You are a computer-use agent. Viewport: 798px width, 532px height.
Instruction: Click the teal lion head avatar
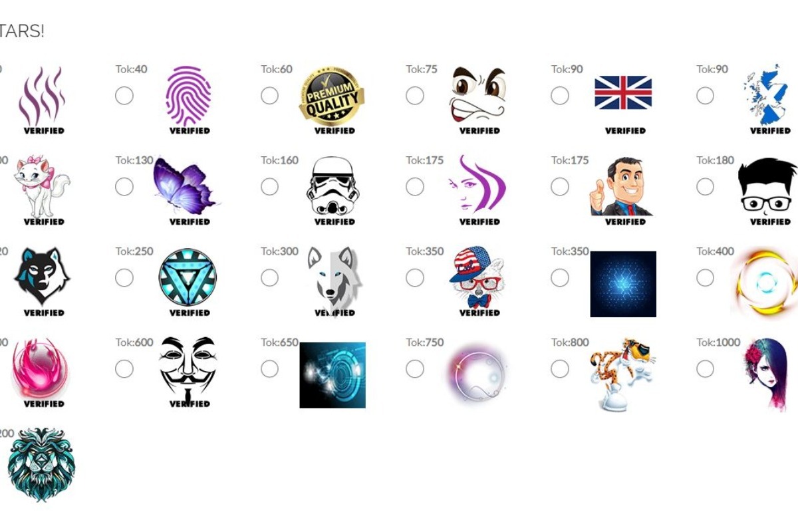41,464
